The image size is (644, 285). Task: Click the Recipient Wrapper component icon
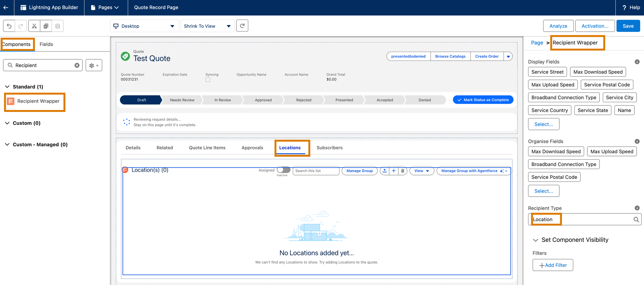(11, 101)
